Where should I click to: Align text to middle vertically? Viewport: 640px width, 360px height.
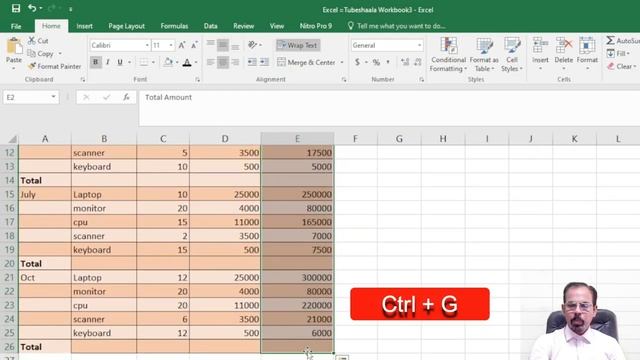click(223, 45)
